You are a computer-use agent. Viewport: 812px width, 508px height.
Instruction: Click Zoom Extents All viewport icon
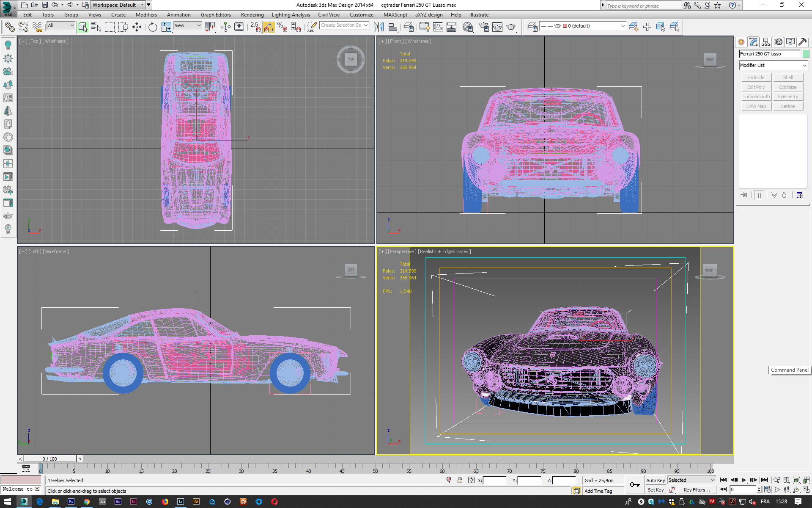coord(806,480)
